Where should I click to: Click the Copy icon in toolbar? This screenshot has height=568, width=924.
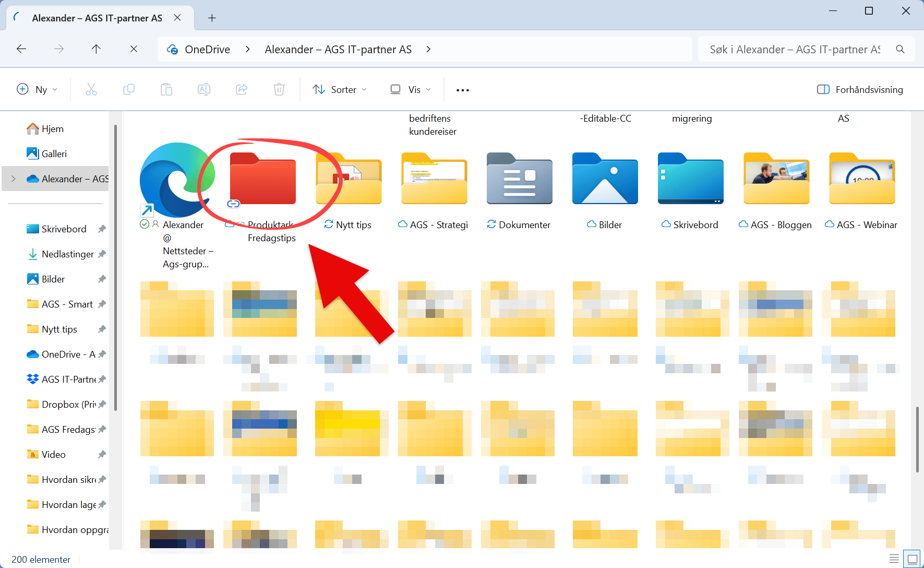coord(129,90)
